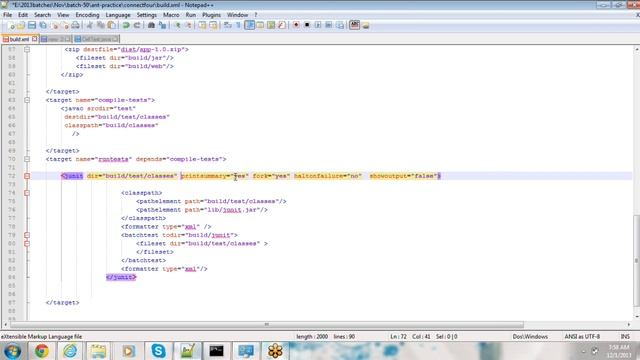Click the Zoom Out toolbar icon
This screenshot has width=640, height=360.
point(188,25)
